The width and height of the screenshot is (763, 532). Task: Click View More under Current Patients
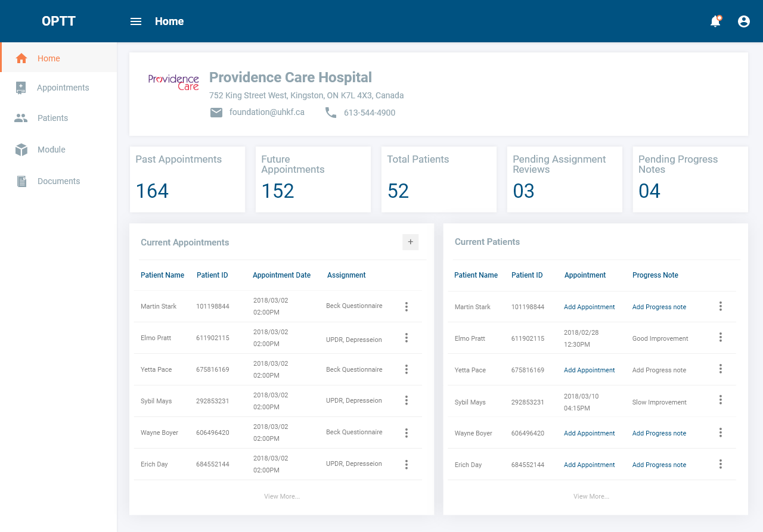pos(591,496)
